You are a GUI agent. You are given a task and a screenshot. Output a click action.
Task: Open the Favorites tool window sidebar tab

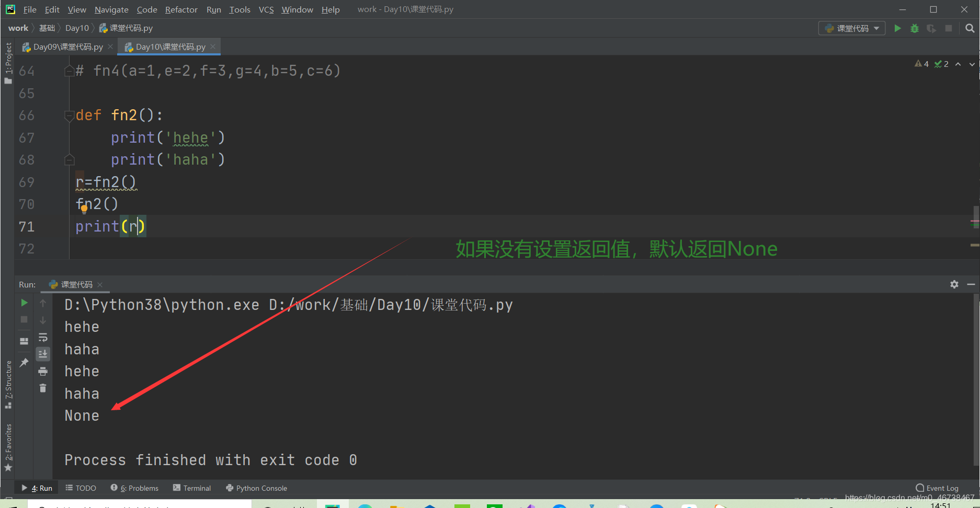click(x=8, y=447)
